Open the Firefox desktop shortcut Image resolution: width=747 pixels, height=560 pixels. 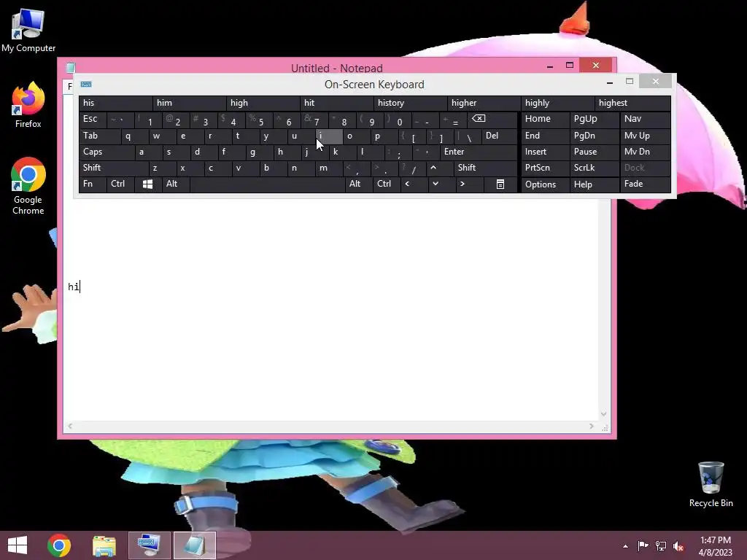pyautogui.click(x=28, y=105)
